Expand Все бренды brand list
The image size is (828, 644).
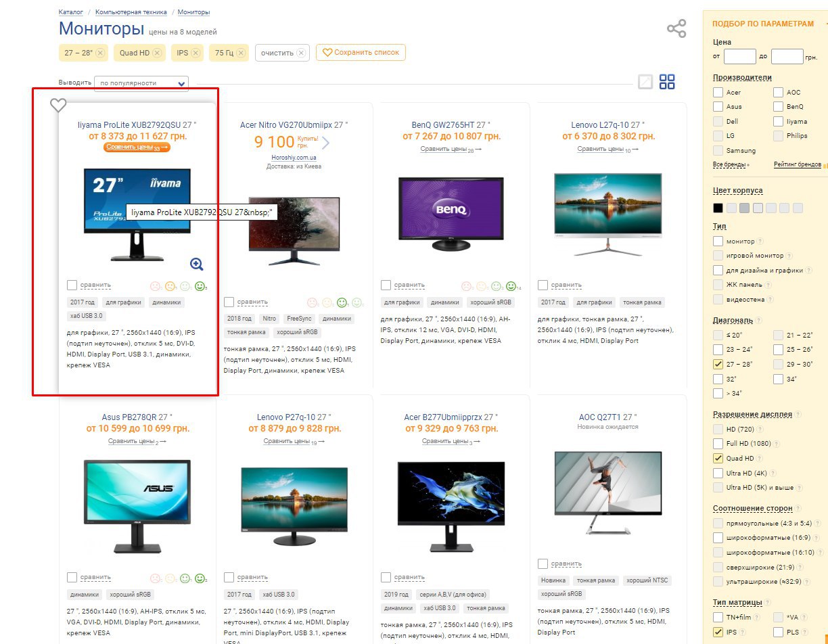coord(730,165)
